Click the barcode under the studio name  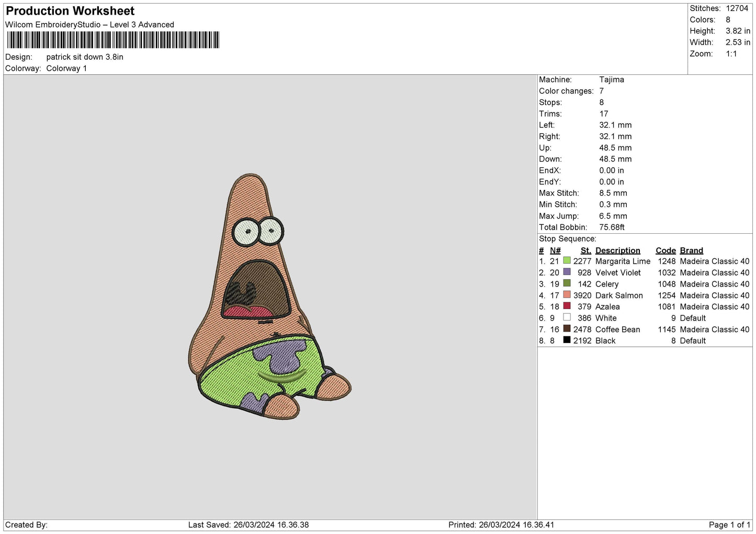click(113, 40)
